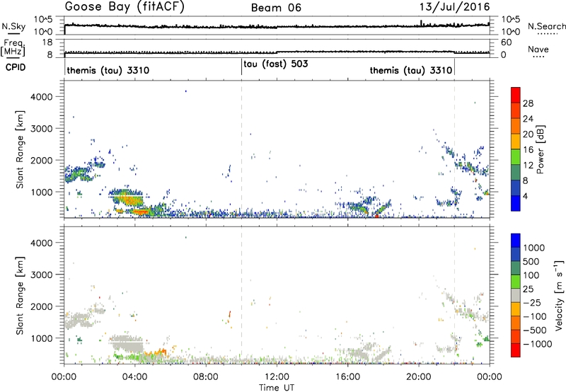Click the 'CPID' row label

click(x=16, y=67)
